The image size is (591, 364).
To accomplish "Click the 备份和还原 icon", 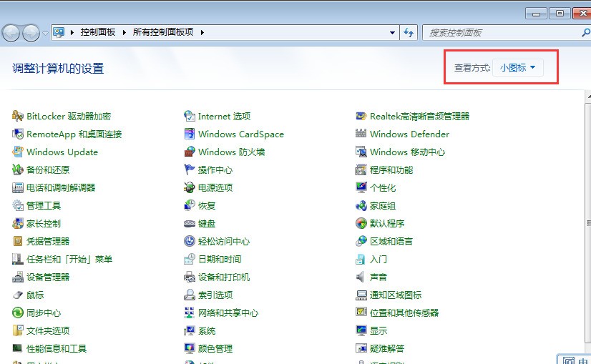I will click(x=17, y=169).
